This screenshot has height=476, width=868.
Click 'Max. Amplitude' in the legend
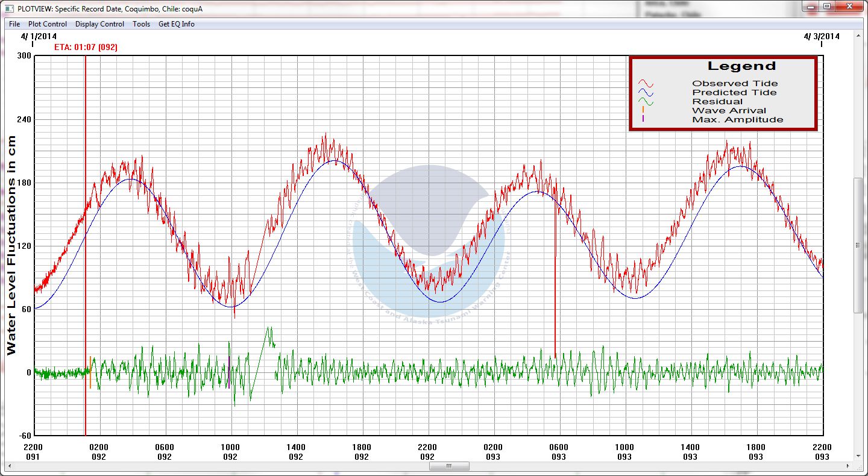pyautogui.click(x=738, y=119)
